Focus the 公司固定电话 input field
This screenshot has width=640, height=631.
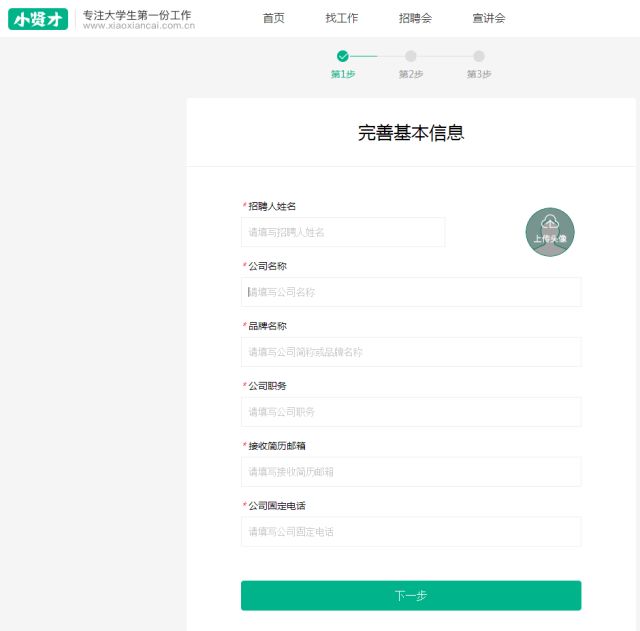[x=411, y=532]
